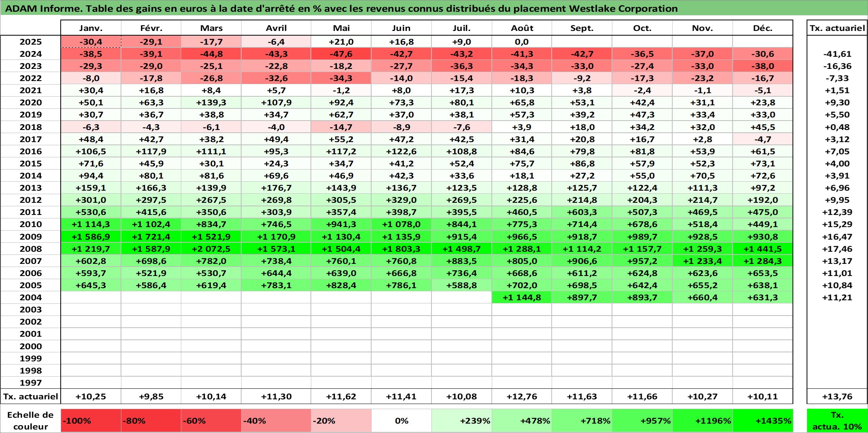Click the -100% color scale swatch
The width and height of the screenshot is (868, 433).
click(91, 421)
